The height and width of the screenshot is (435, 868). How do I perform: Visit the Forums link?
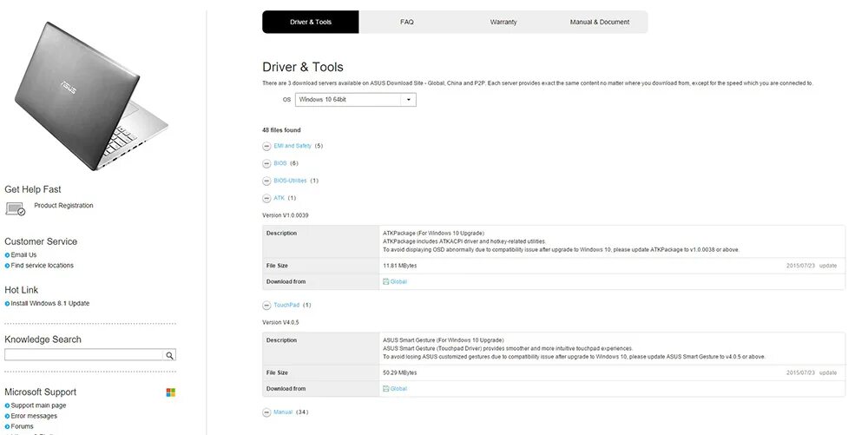[x=23, y=426]
